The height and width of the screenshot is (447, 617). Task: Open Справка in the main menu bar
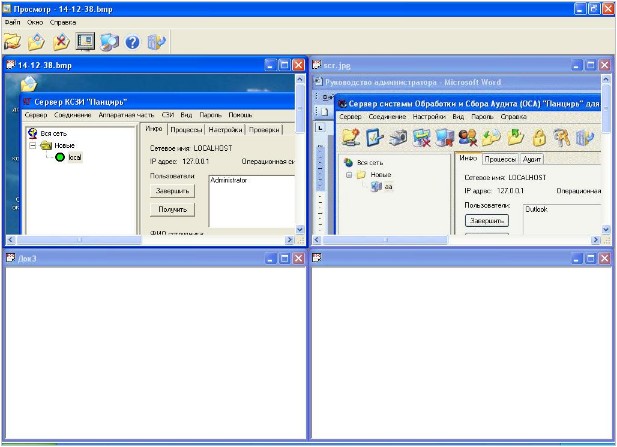point(62,22)
